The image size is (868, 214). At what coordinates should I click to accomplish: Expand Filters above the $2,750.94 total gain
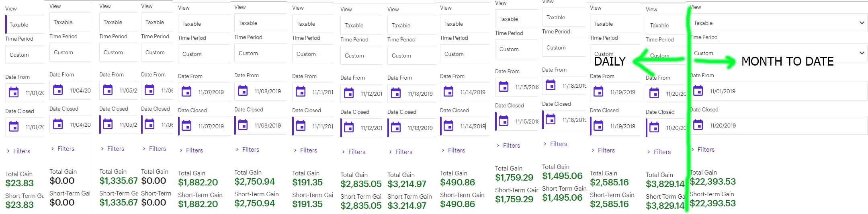click(x=248, y=150)
